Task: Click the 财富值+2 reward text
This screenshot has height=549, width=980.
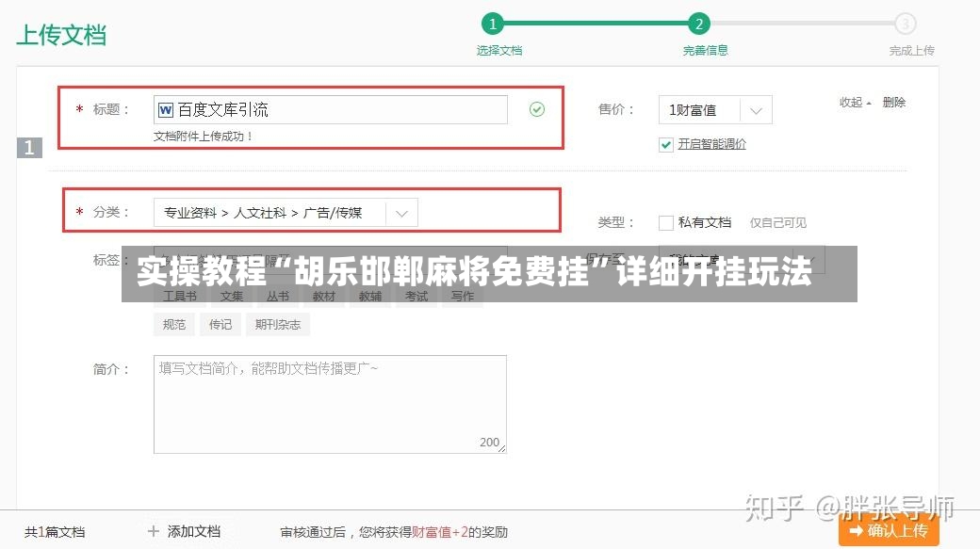Action: click(x=439, y=532)
